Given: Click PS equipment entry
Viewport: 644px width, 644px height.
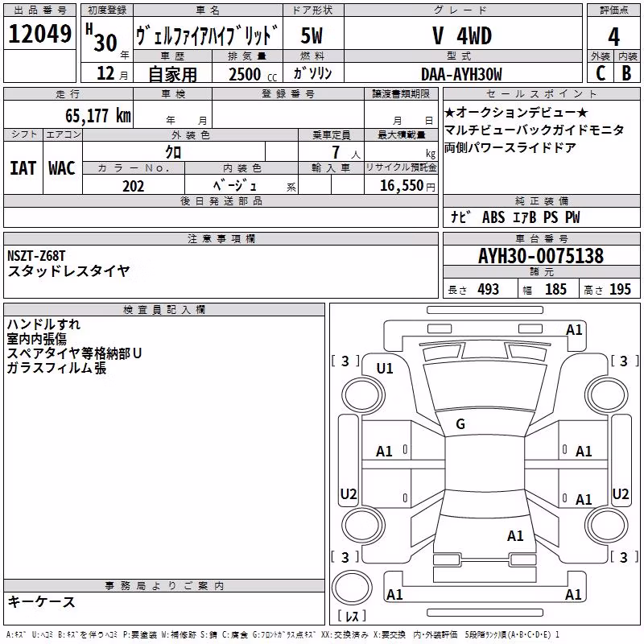Looking at the screenshot, I should (x=551, y=217).
